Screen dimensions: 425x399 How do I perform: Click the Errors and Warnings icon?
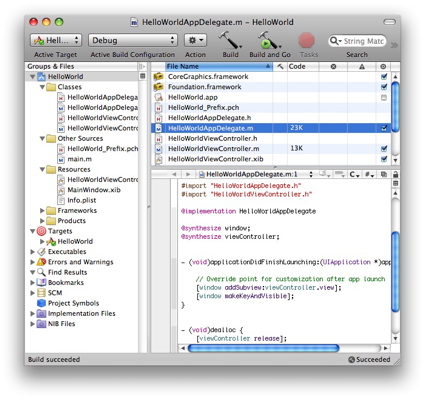[41, 262]
